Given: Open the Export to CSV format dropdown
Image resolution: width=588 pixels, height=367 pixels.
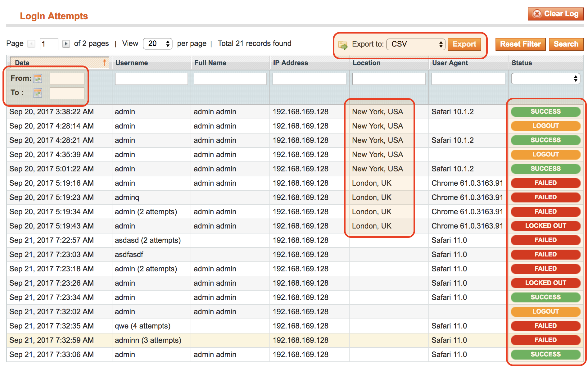Looking at the screenshot, I should click(416, 44).
